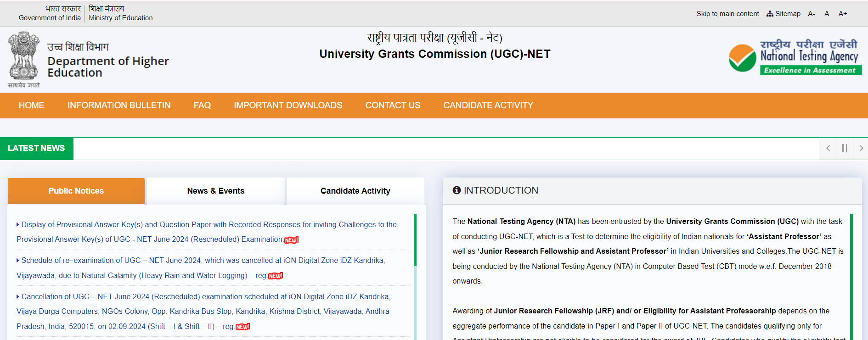Open the FAQ menu item
868x340 pixels.
[x=202, y=106]
